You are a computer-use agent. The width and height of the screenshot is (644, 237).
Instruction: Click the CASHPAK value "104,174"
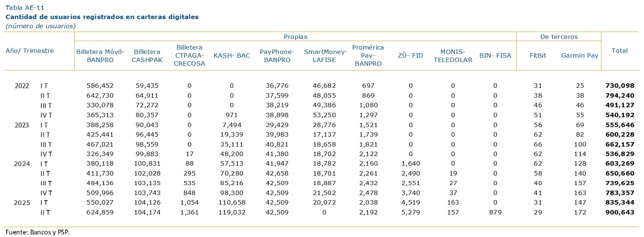coord(147,212)
